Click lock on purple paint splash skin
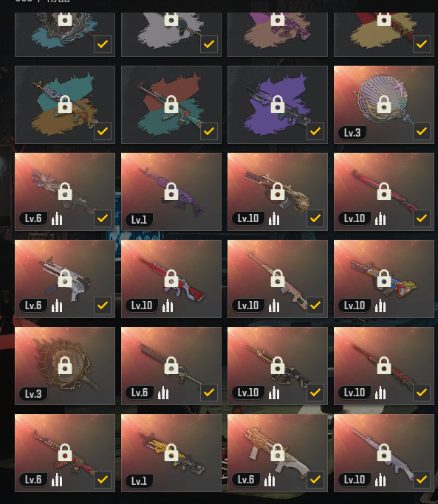This screenshot has height=504, width=438. [x=278, y=104]
